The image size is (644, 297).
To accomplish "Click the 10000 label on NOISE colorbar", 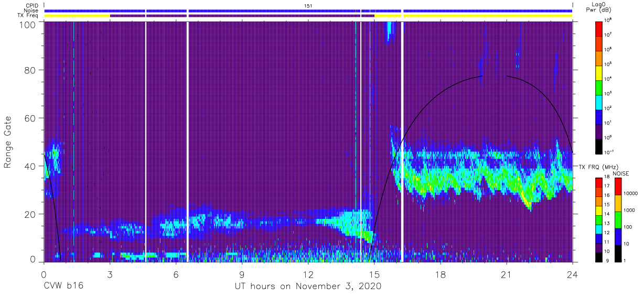I will point(631,194).
